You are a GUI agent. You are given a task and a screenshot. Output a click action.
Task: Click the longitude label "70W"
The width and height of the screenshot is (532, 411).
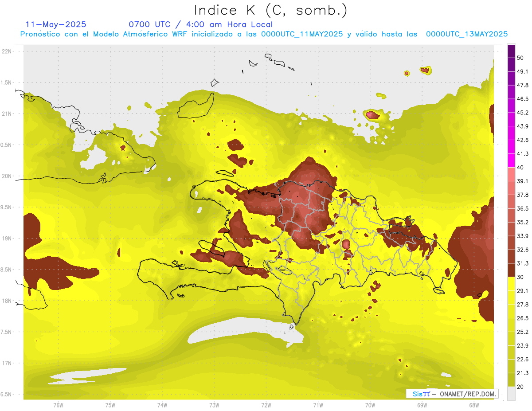(370, 405)
